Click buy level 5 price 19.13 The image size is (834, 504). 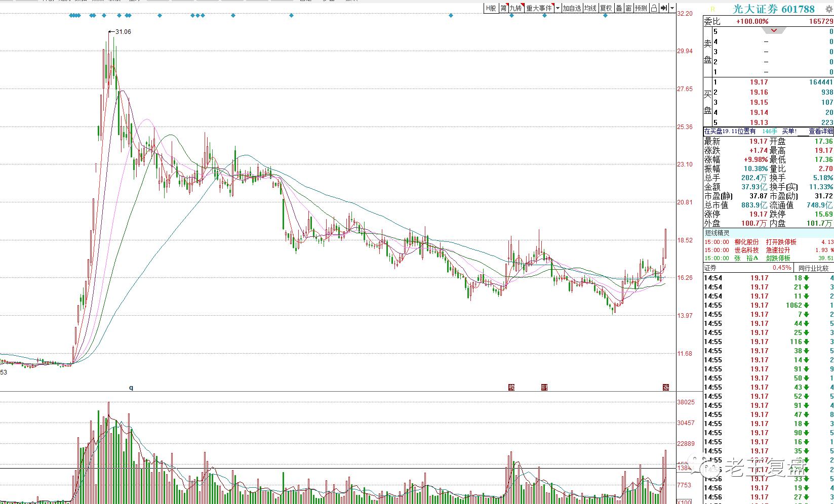tap(759, 122)
